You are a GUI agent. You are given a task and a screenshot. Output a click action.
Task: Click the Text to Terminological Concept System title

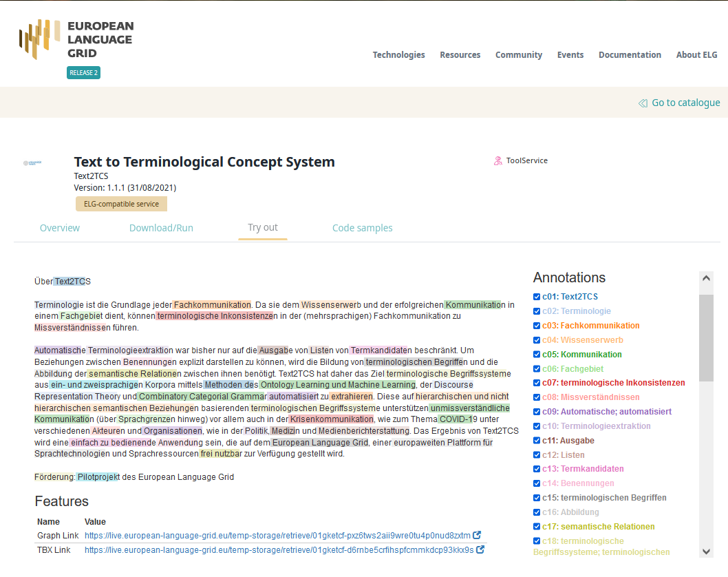[x=204, y=162]
